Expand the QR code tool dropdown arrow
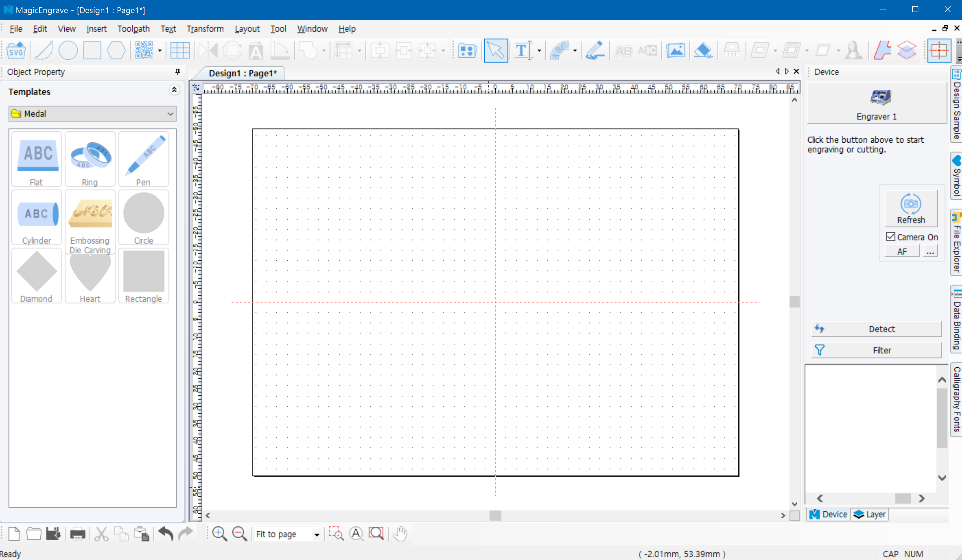The height and width of the screenshot is (560, 962). click(x=160, y=50)
